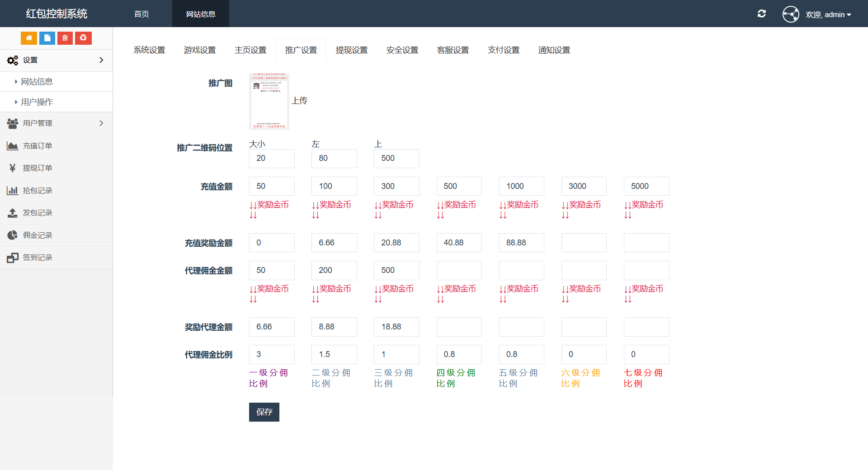Switch to the 提现设置 tab
Screen dimensions: 868x470
click(351, 50)
